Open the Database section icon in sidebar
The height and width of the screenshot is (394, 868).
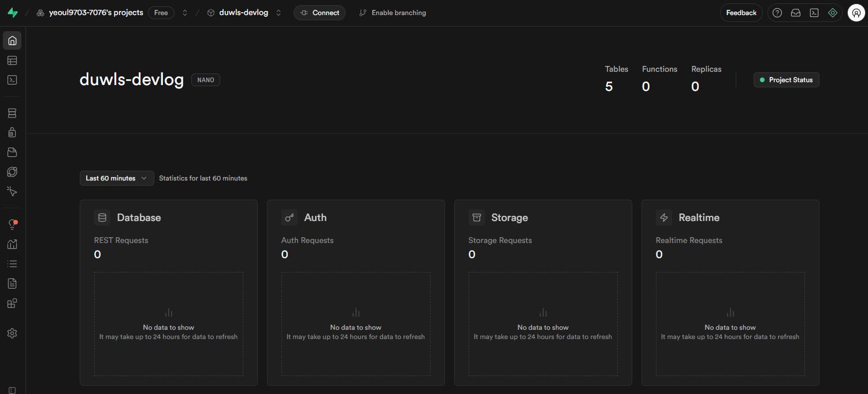pos(12,113)
